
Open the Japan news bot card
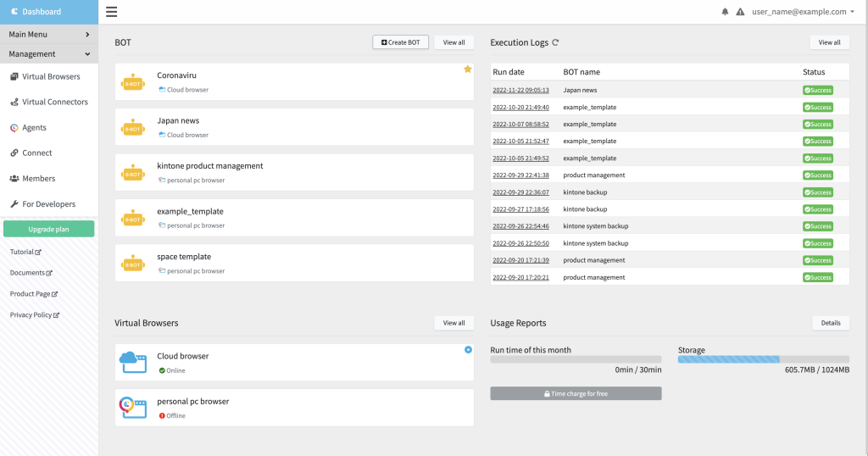pos(294,127)
